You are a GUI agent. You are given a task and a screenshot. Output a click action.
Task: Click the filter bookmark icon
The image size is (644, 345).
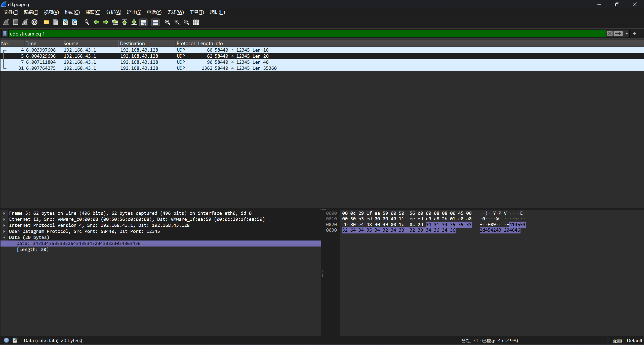tap(5, 33)
